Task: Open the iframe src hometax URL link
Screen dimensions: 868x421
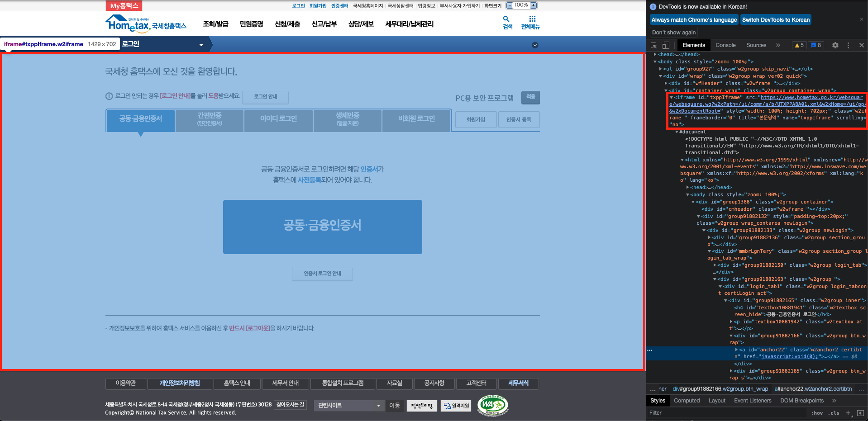Action: coord(767,104)
